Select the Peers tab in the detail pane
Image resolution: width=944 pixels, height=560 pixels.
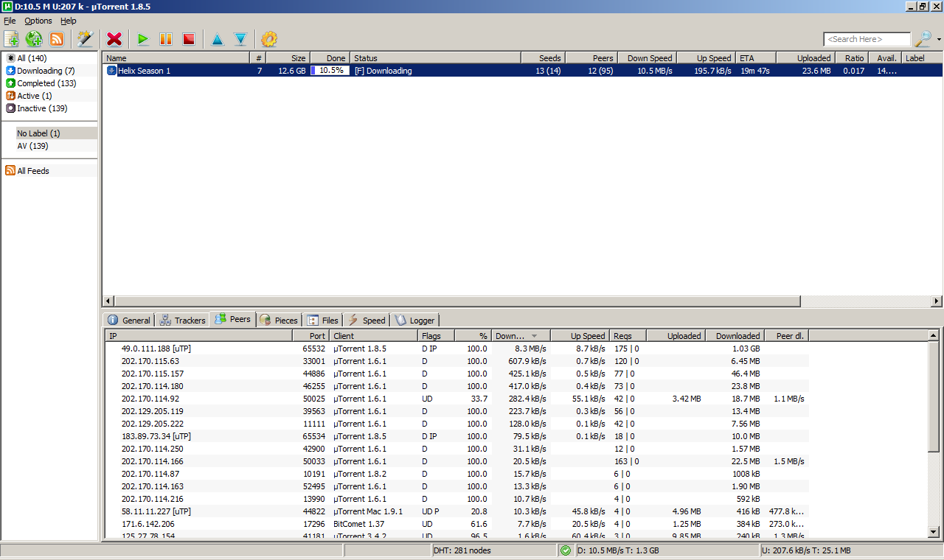pos(233,319)
